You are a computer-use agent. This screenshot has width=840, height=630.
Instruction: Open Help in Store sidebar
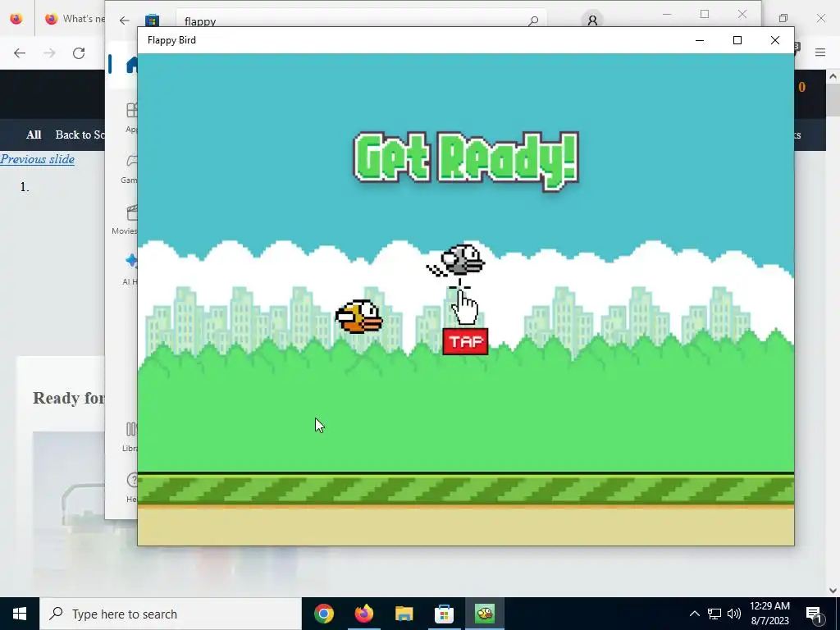[x=132, y=487]
